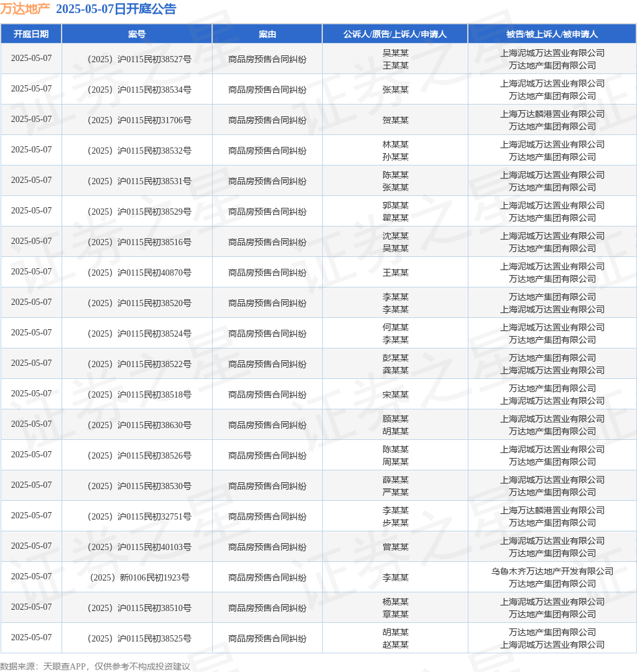Click case number 沪0115民初32751号

click(139, 516)
